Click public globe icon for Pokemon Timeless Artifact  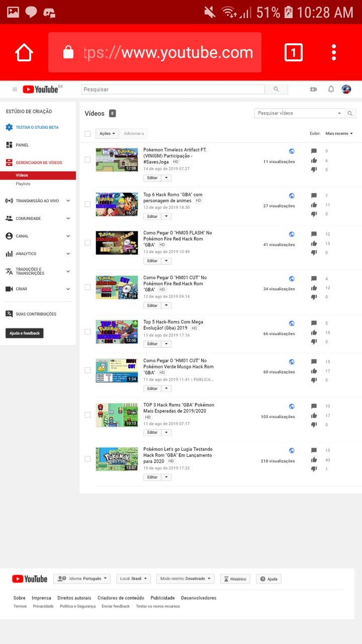292,152
